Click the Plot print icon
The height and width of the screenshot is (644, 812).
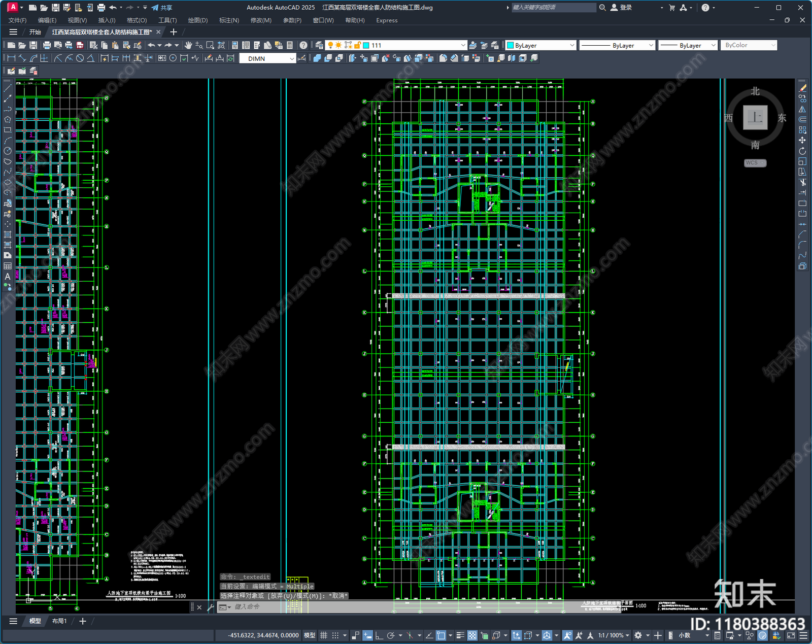(47, 45)
